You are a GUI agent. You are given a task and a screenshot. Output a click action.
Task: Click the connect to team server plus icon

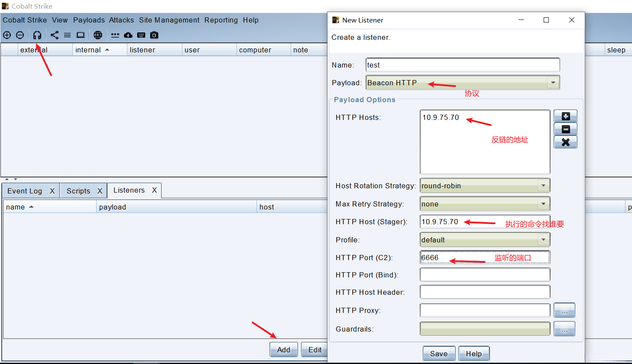(7, 35)
